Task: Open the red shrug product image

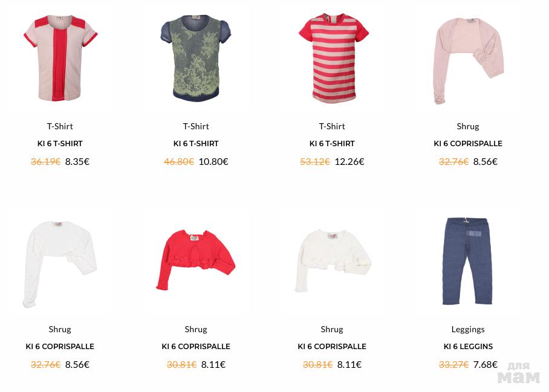Action: [196, 260]
